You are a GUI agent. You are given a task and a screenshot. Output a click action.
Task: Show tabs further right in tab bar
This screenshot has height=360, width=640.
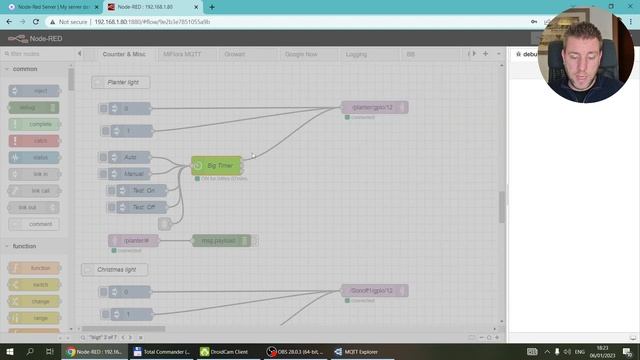tap(474, 53)
